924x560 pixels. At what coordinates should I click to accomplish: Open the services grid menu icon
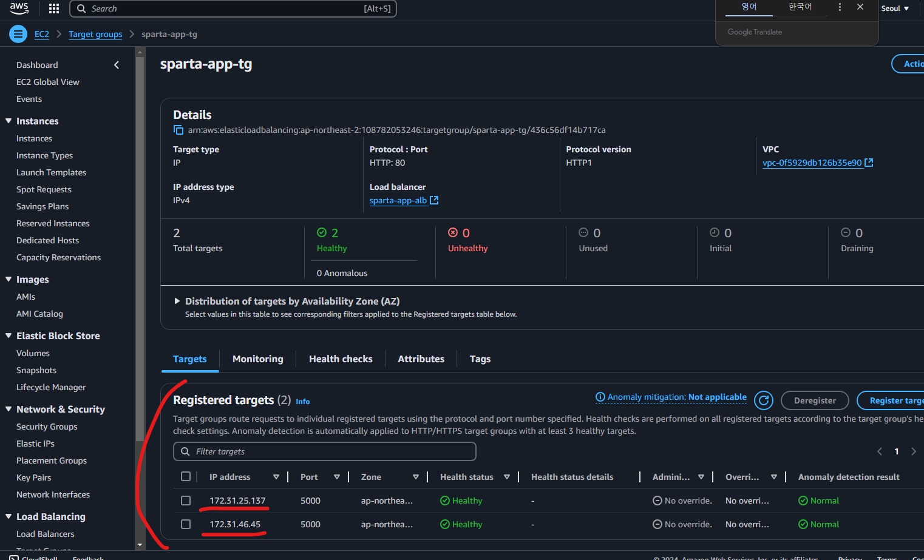[x=54, y=8]
